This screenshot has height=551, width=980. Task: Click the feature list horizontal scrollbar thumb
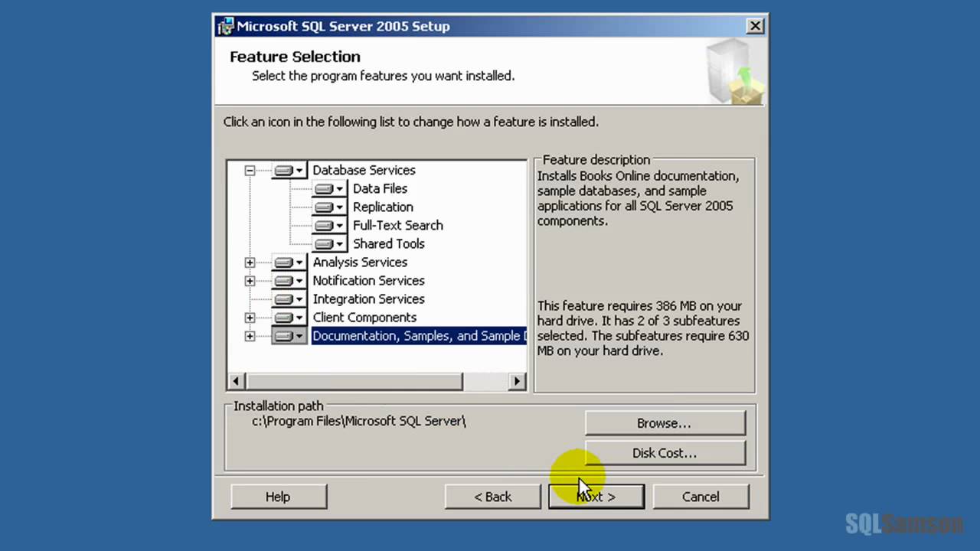pos(354,380)
